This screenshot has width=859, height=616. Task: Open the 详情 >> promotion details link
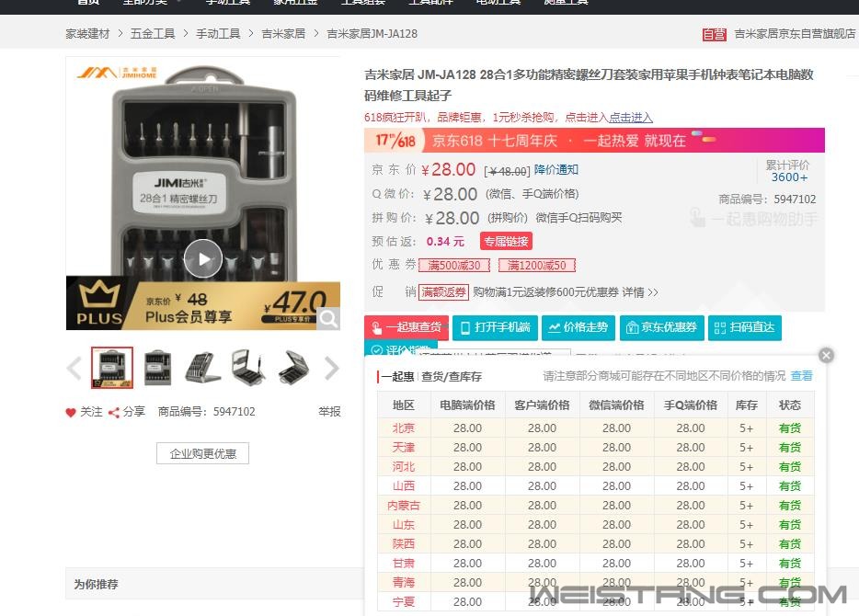[x=640, y=292]
